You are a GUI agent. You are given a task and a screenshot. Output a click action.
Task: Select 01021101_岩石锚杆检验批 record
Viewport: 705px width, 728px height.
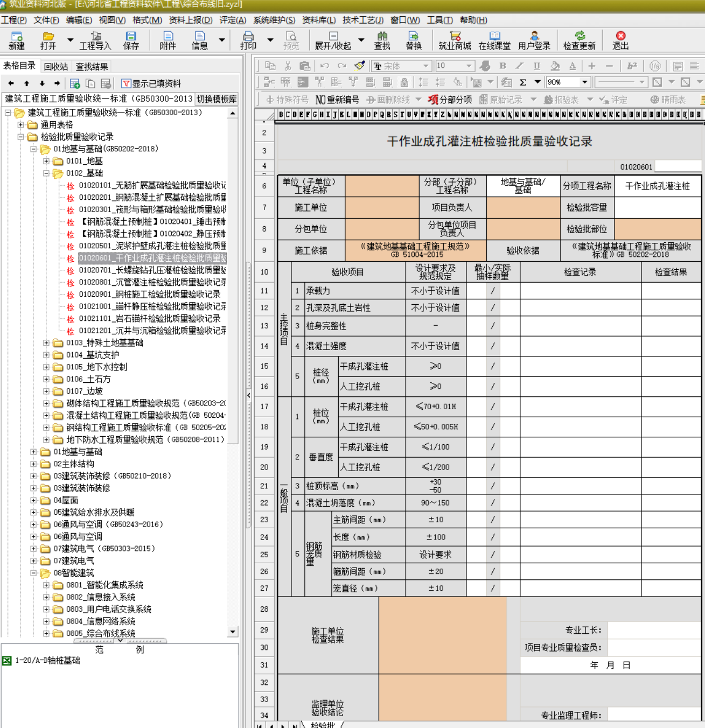(150, 319)
